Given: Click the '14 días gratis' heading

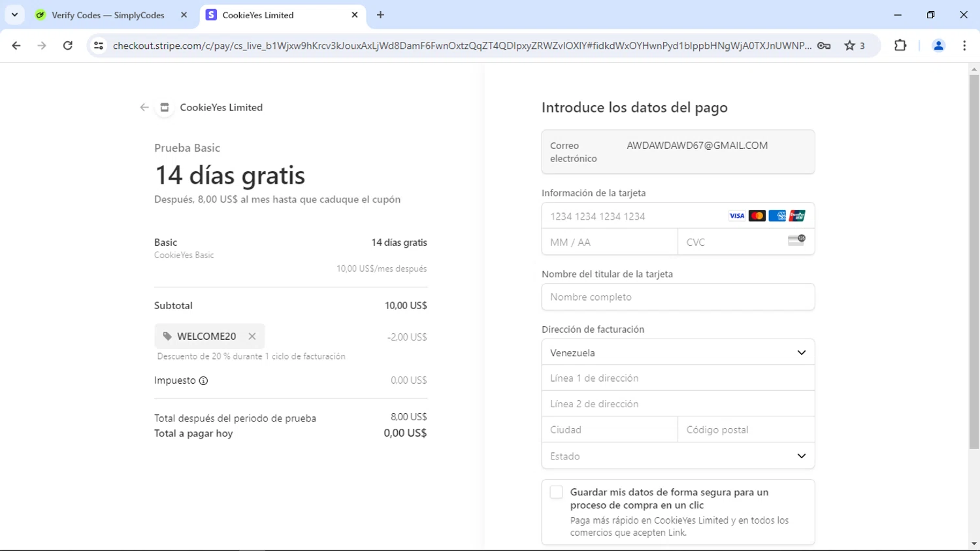Looking at the screenshot, I should [230, 175].
